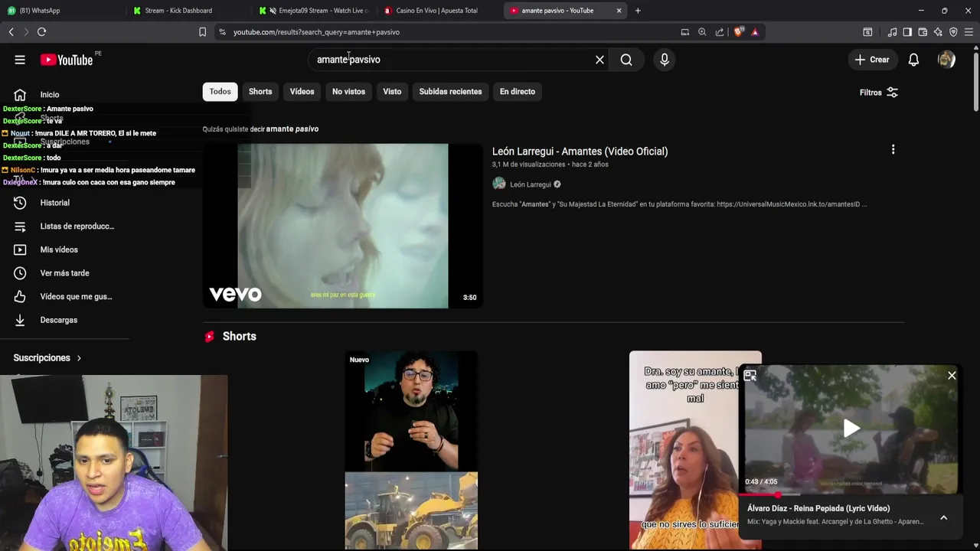Open the Brave Rewards triangle icon

coord(755,32)
